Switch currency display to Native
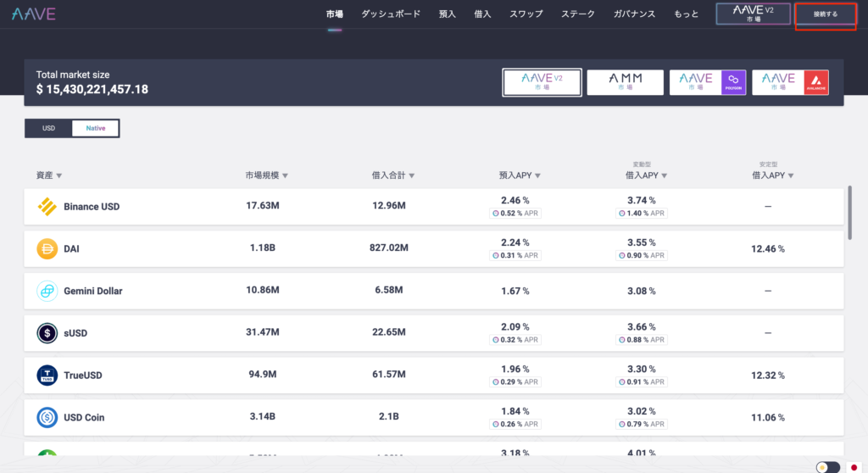 point(95,128)
